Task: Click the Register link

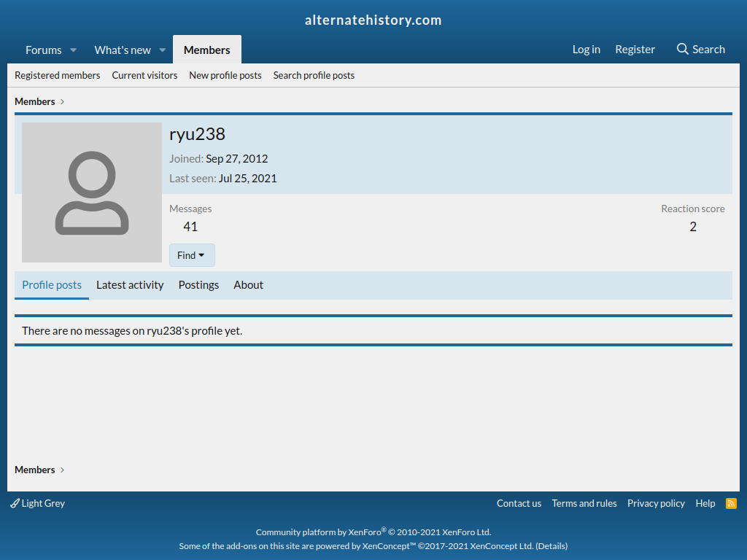Action: [635, 49]
